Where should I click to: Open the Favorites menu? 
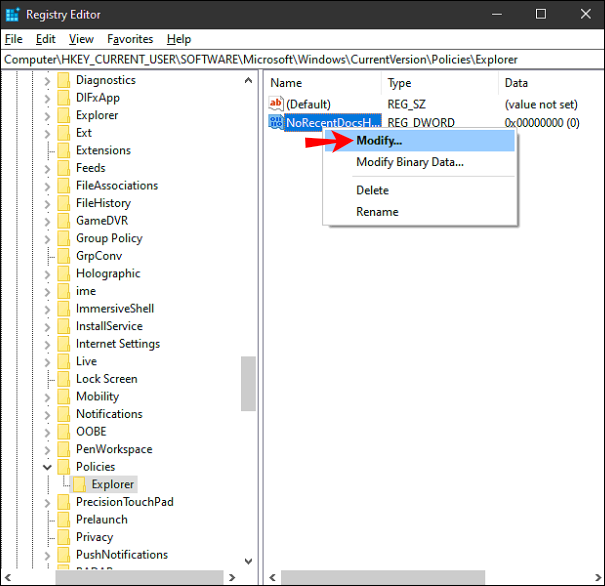[x=130, y=39]
